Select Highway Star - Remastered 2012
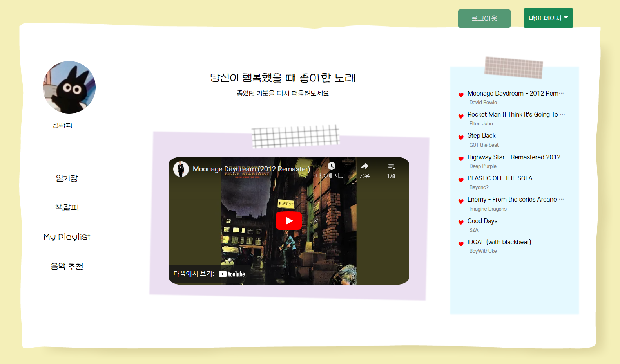 (x=514, y=157)
